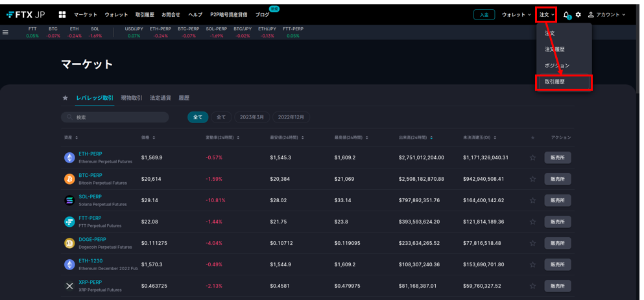This screenshot has width=644, height=300.
Task: Select the 2023年3月 filter pill
Action: (x=252, y=117)
